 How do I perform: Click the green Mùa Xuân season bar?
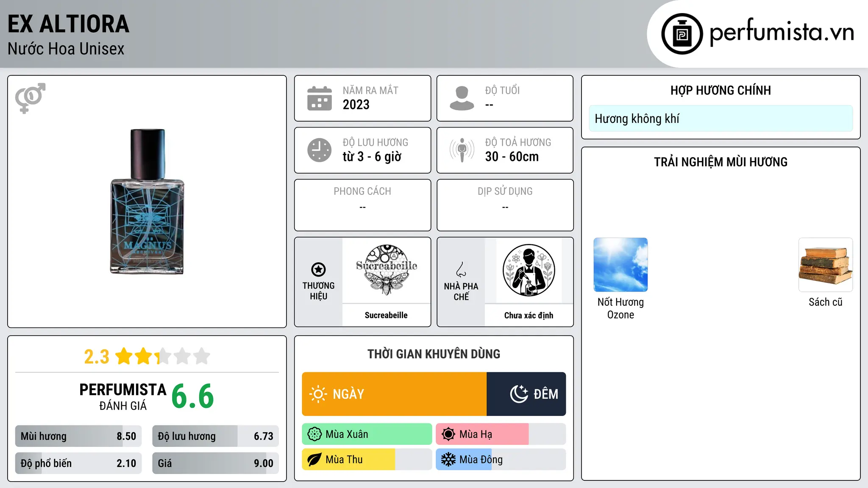tap(367, 434)
